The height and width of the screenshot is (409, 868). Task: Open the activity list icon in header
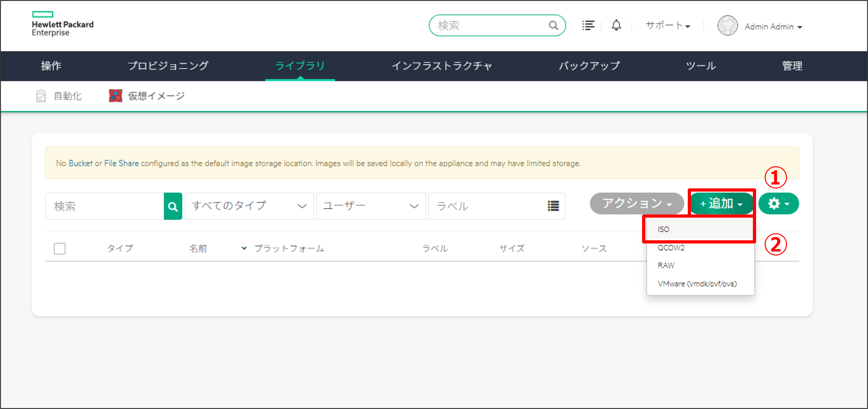(x=588, y=25)
